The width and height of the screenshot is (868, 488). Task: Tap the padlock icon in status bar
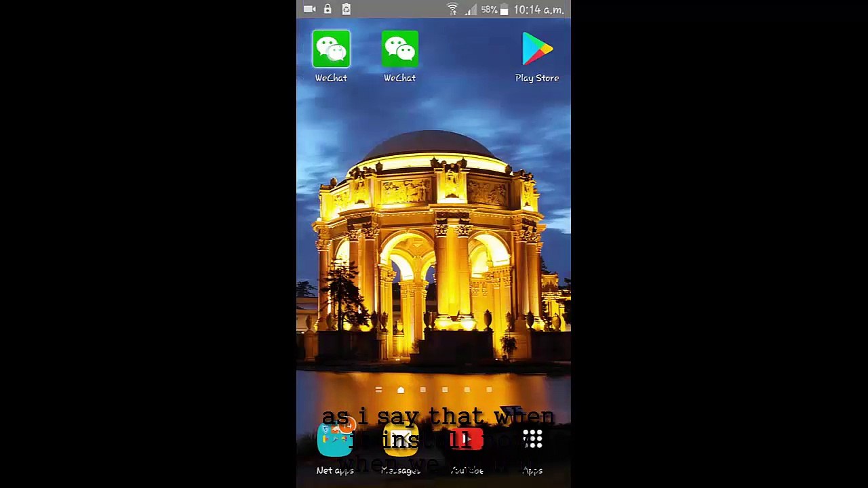click(328, 9)
